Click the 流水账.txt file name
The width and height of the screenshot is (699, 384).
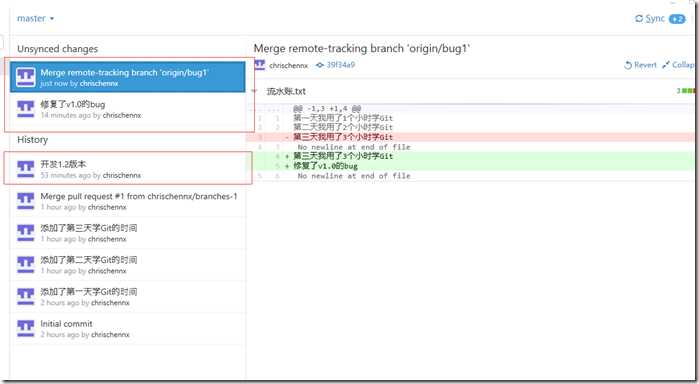point(286,91)
